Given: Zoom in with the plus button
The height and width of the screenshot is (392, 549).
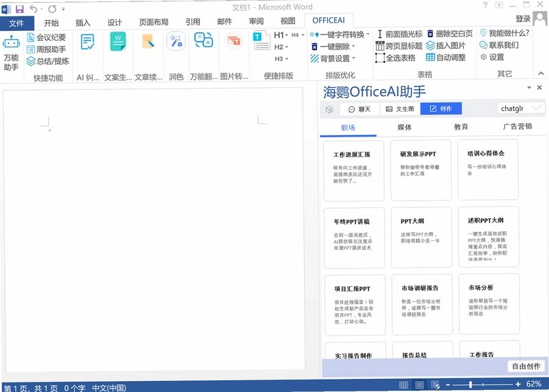Looking at the screenshot, I should tap(518, 384).
